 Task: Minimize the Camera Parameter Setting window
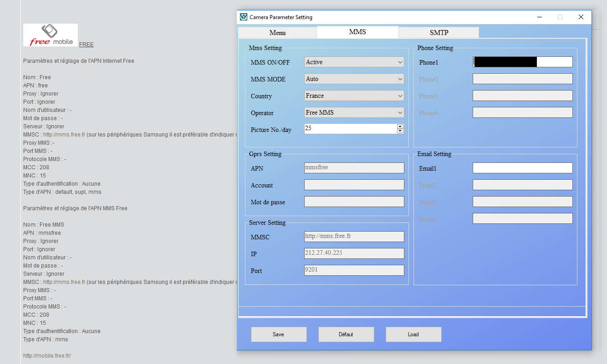[539, 17]
